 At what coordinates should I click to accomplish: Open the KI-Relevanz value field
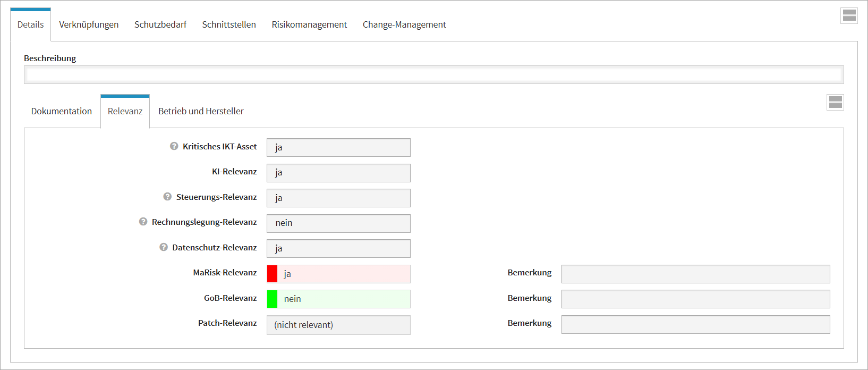coord(338,173)
